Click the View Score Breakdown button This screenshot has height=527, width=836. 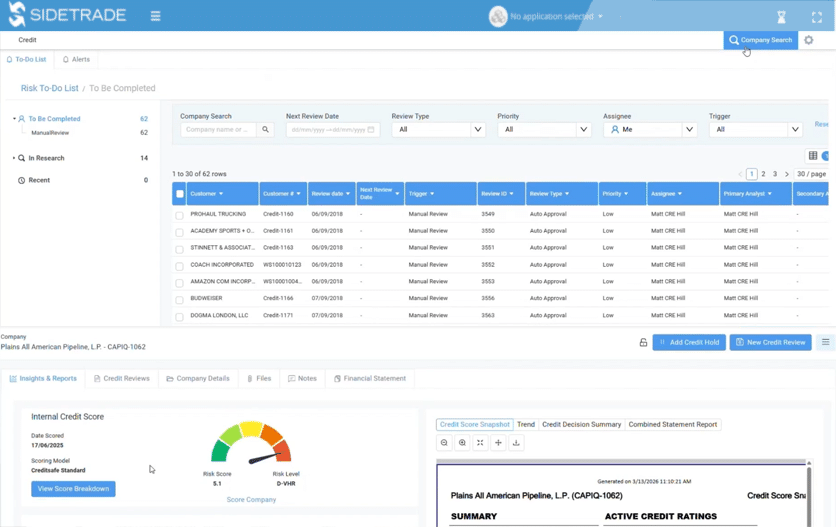[73, 489]
